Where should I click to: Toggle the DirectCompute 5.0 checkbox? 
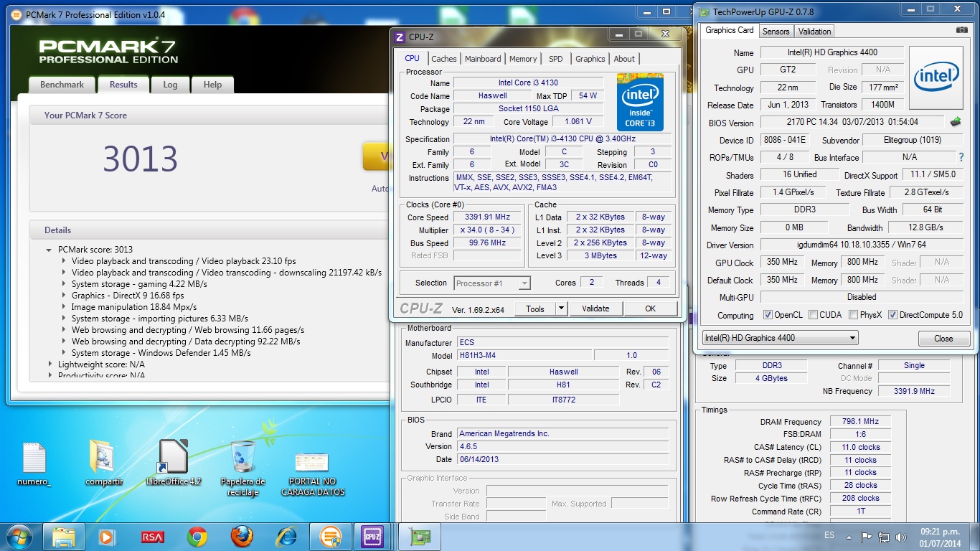click(892, 315)
